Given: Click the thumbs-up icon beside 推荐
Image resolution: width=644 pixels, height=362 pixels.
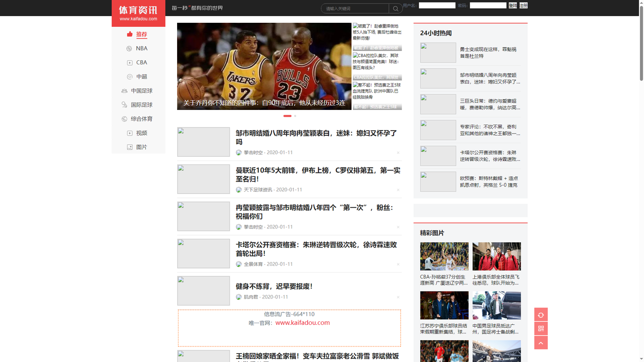Looking at the screenshot, I should pyautogui.click(x=130, y=34).
